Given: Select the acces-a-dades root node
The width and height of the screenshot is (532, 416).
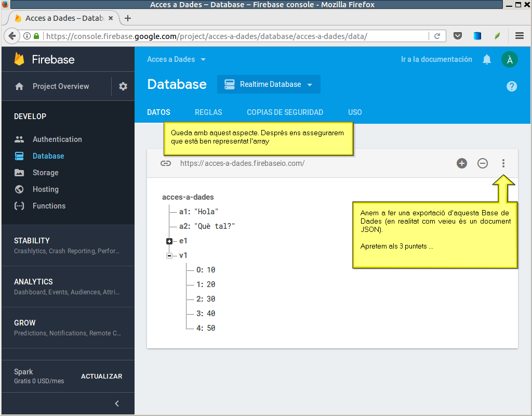Looking at the screenshot, I should click(x=188, y=197).
